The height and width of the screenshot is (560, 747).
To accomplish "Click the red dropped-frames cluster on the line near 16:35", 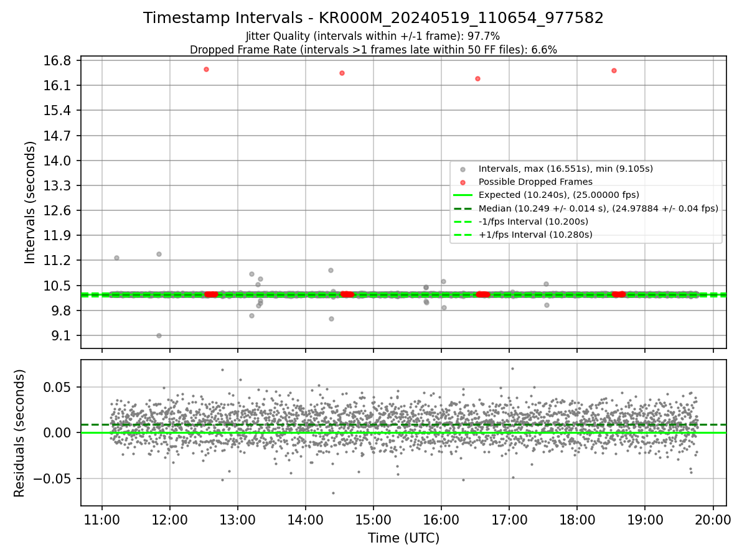I will coord(482,294).
